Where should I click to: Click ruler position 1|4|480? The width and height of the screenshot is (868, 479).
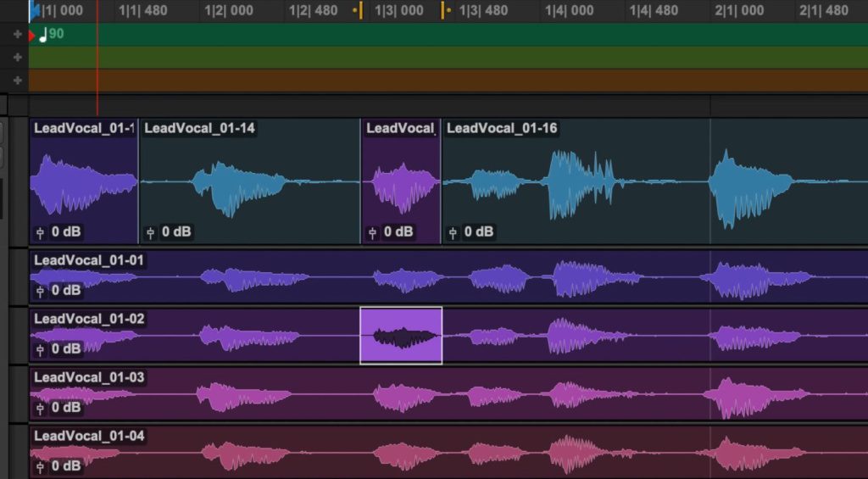[654, 10]
